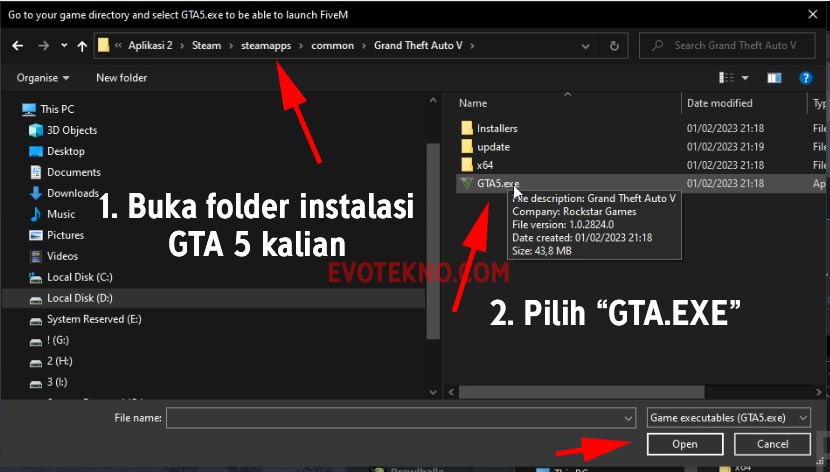The width and height of the screenshot is (830, 472).
Task: Toggle the preview pane icon
Action: click(774, 78)
